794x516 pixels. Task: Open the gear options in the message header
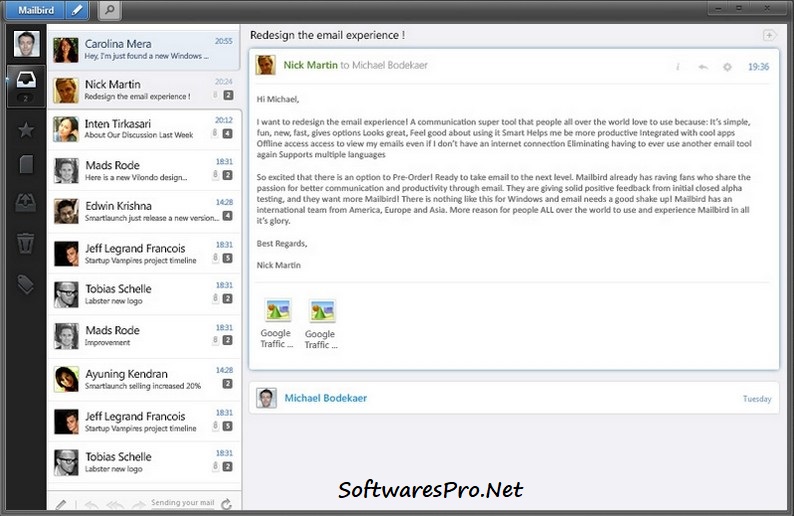727,67
